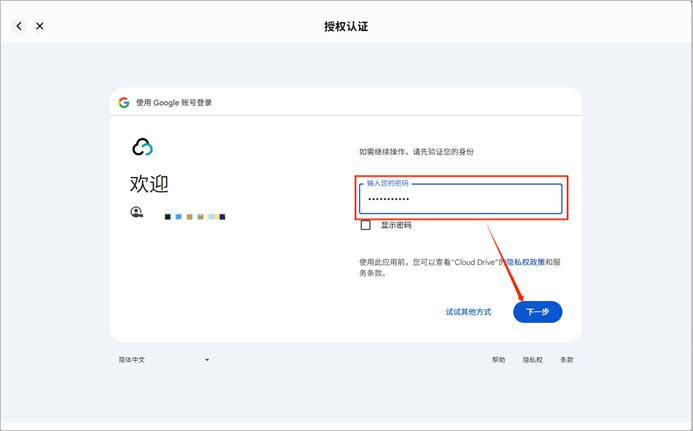Enable the 显示密码 checkbox
Screen dimensions: 693x431
(x=366, y=225)
